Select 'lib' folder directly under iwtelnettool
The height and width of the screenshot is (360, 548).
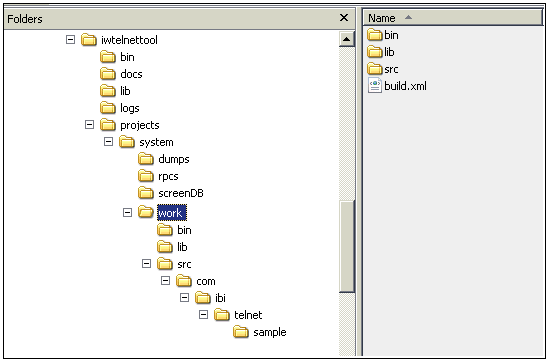tap(125, 91)
